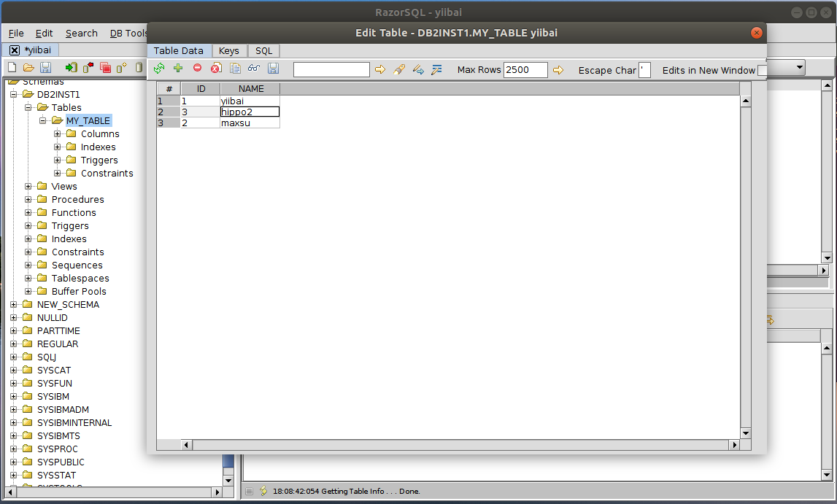Click the green refresh table data icon
This screenshot has width=837, height=504.
[159, 69]
